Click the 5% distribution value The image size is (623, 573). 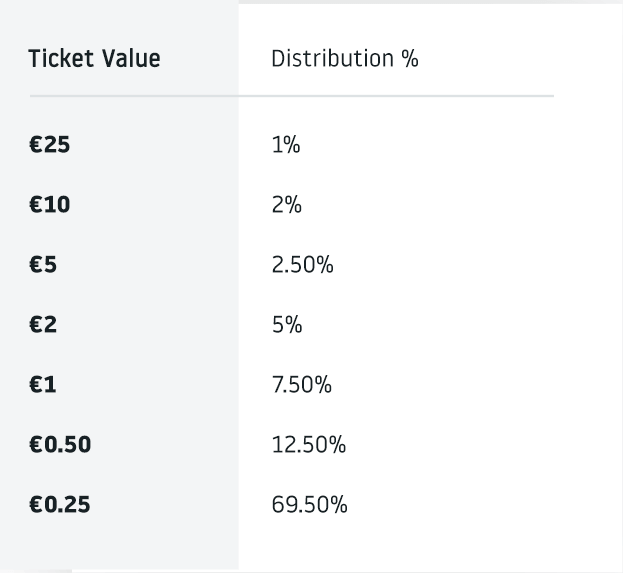click(287, 325)
